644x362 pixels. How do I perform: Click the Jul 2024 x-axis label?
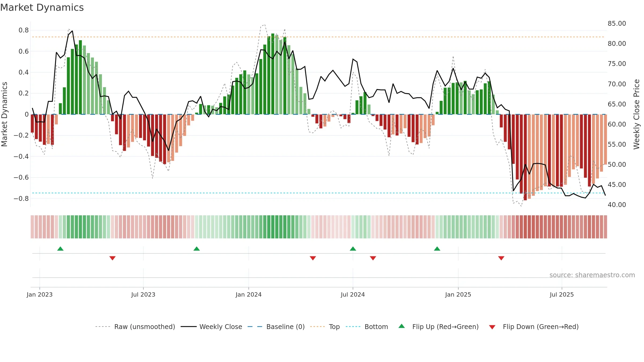(x=353, y=295)
